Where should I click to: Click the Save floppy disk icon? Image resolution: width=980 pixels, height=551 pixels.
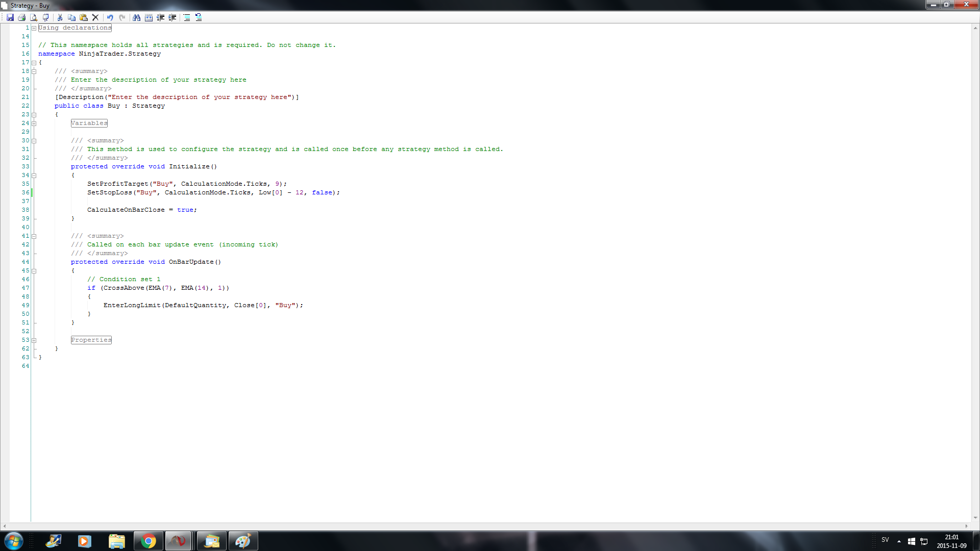click(10, 17)
